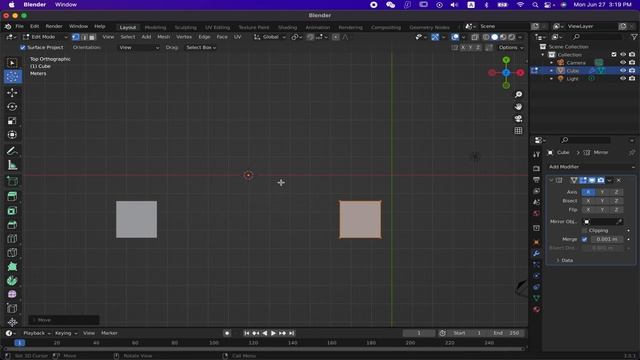Click the viewport zoom magnifier icon
640x360 pixels.
[518, 95]
